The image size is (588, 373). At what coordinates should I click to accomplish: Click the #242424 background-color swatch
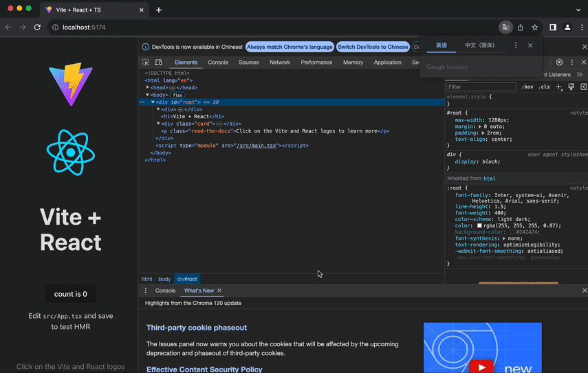coord(512,232)
